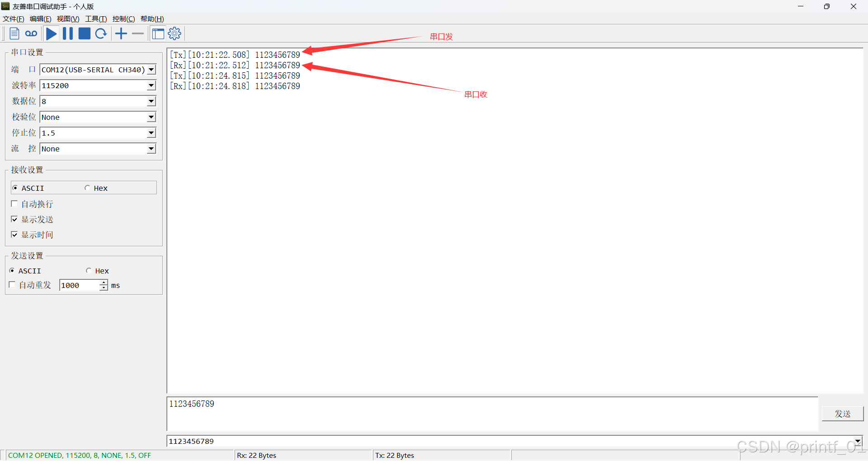Click the loopback infinity icon in toolbar
The width and height of the screenshot is (868, 461).
(x=31, y=33)
